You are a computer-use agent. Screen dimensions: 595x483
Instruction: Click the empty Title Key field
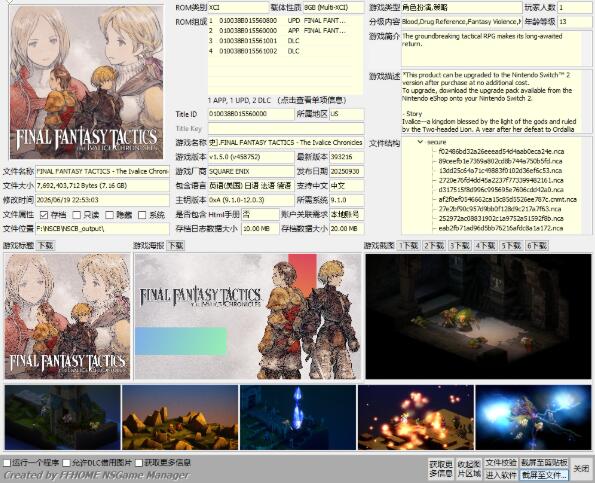coord(286,128)
